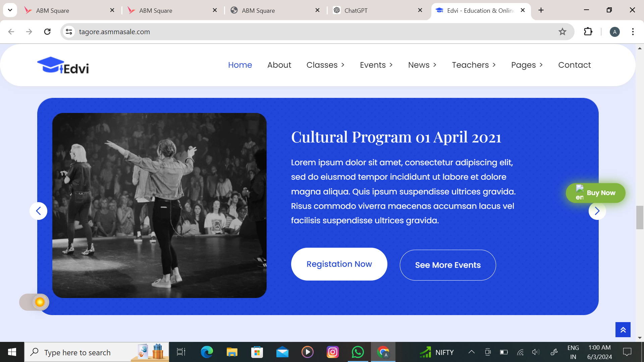The image size is (644, 362).
Task: Bookmark this page with star icon
Action: coord(562,32)
